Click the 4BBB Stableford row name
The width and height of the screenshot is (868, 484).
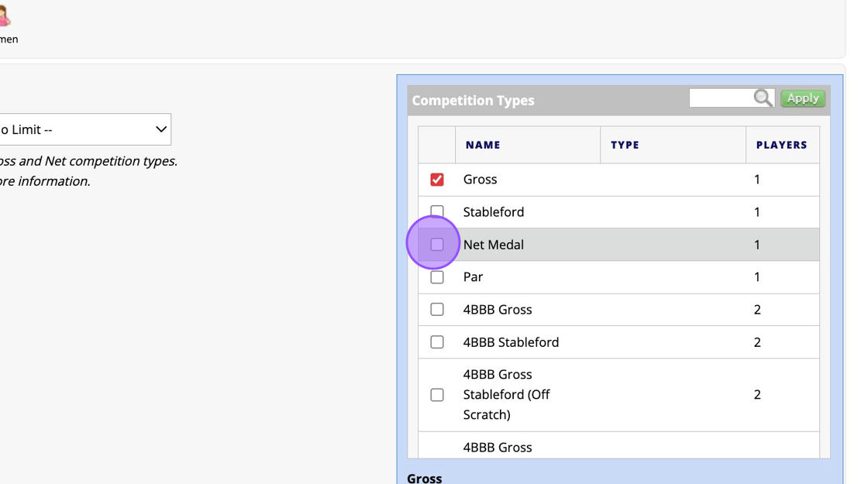point(511,342)
